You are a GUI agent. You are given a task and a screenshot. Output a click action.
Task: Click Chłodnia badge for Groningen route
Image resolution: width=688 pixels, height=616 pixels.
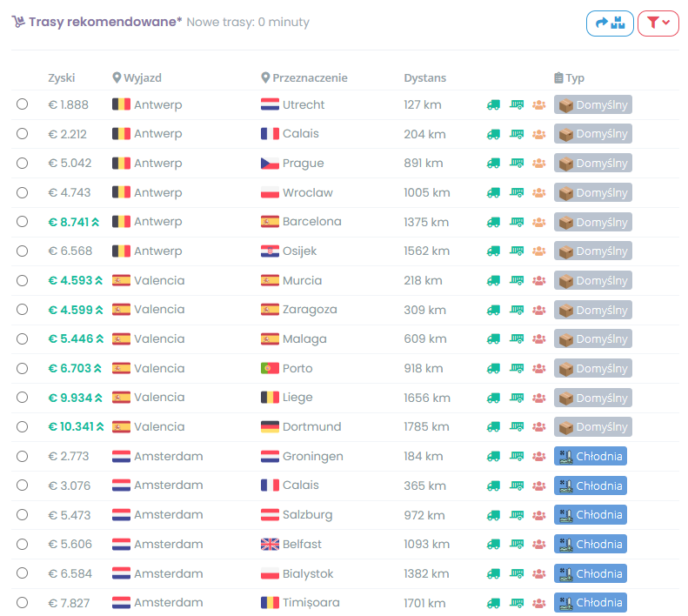click(591, 456)
